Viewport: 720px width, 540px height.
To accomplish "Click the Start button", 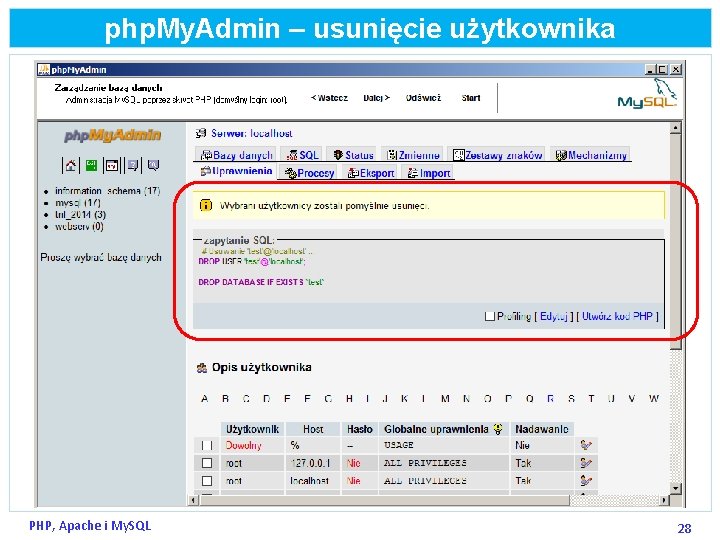I will [x=471, y=98].
